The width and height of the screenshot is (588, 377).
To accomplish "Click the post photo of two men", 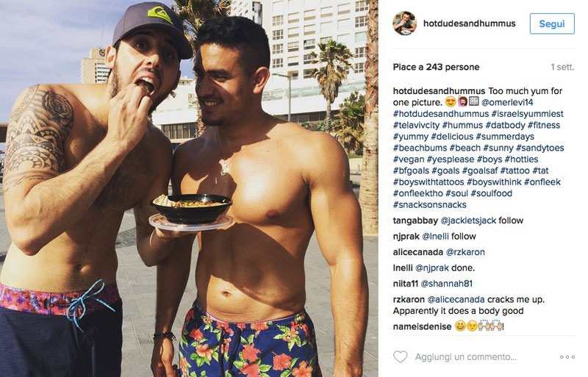I will (189, 188).
